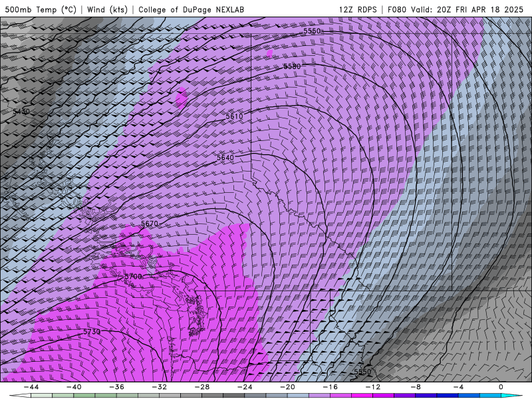Click the 0 color bar label

pyautogui.click(x=501, y=387)
